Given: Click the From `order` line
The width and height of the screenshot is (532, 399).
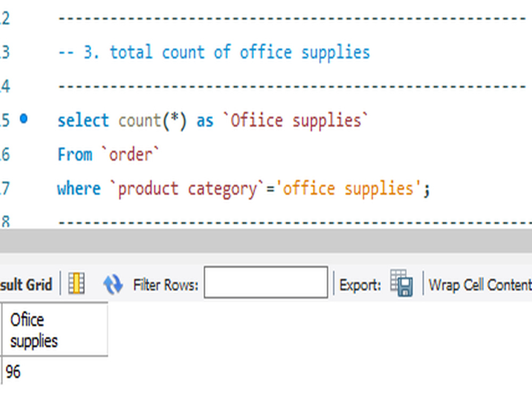Looking at the screenshot, I should click(x=109, y=155).
